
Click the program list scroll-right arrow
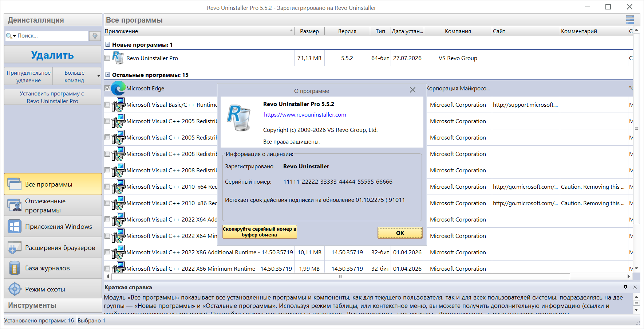pyautogui.click(x=629, y=276)
